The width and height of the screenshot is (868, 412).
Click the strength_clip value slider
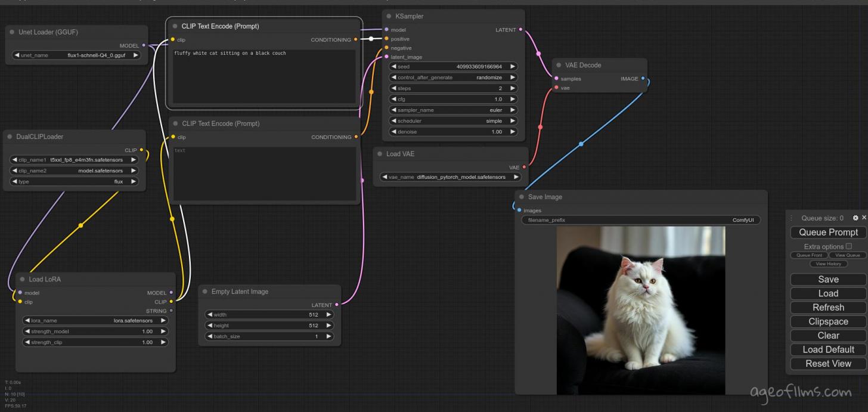95,342
